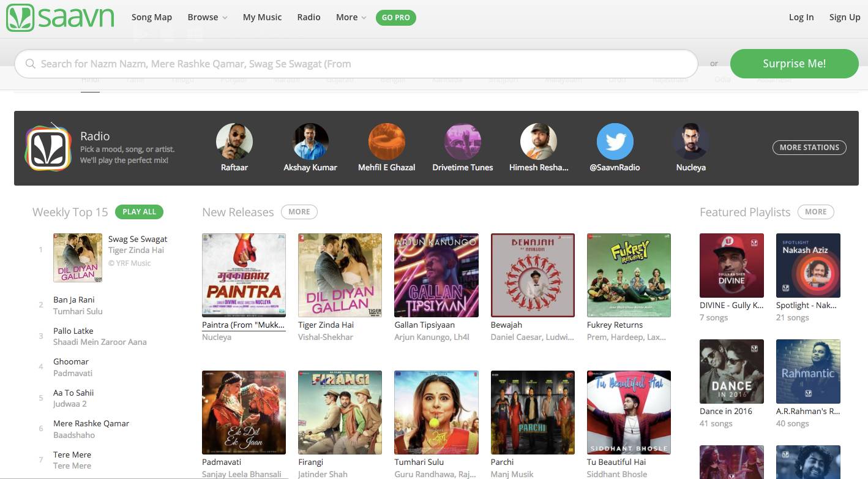The image size is (868, 479).
Task: Open the Parchi album cover
Action: click(x=533, y=412)
